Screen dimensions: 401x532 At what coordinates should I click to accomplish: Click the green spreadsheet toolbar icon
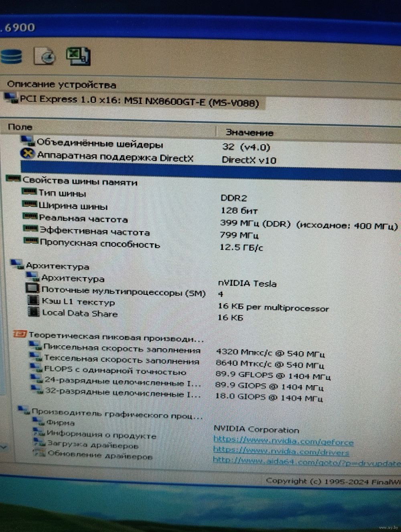tap(78, 56)
